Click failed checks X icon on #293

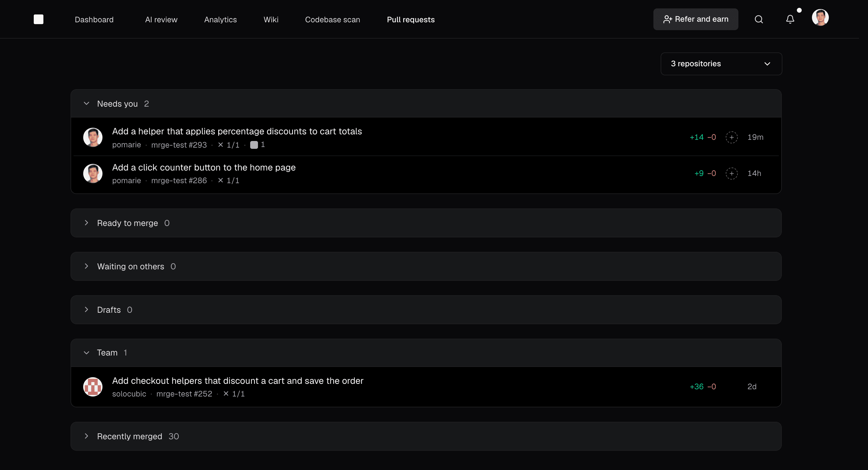pyautogui.click(x=221, y=145)
